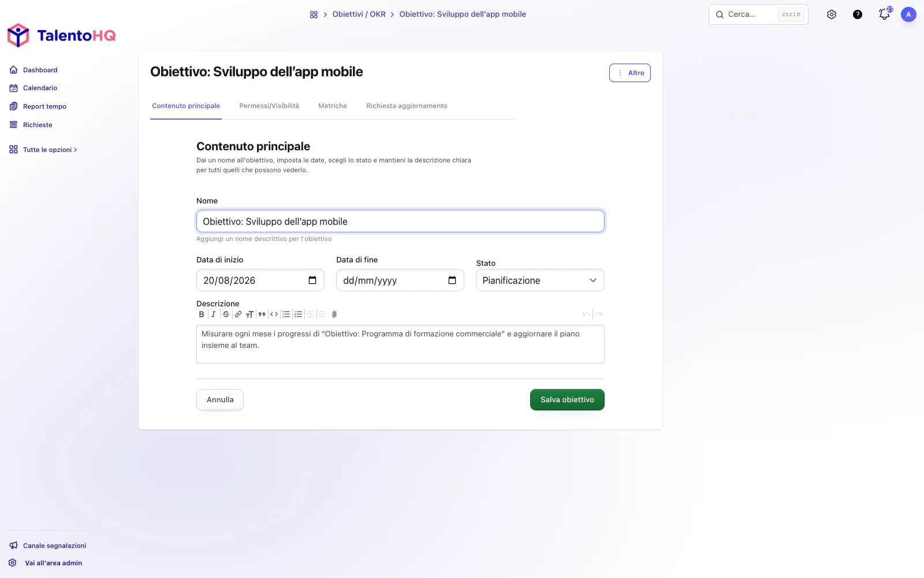Click the TalentoHQ logo

[62, 35]
